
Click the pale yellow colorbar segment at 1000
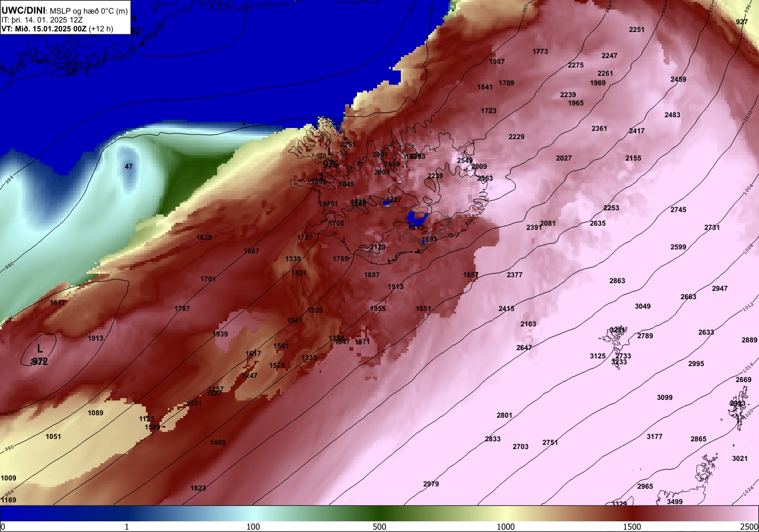coord(506,513)
